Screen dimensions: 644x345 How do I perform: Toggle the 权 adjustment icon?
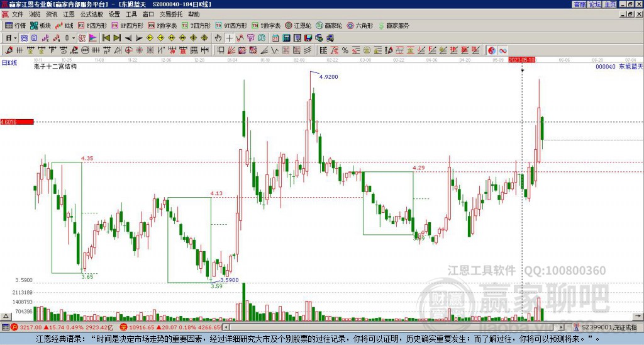pyautogui.click(x=82, y=38)
